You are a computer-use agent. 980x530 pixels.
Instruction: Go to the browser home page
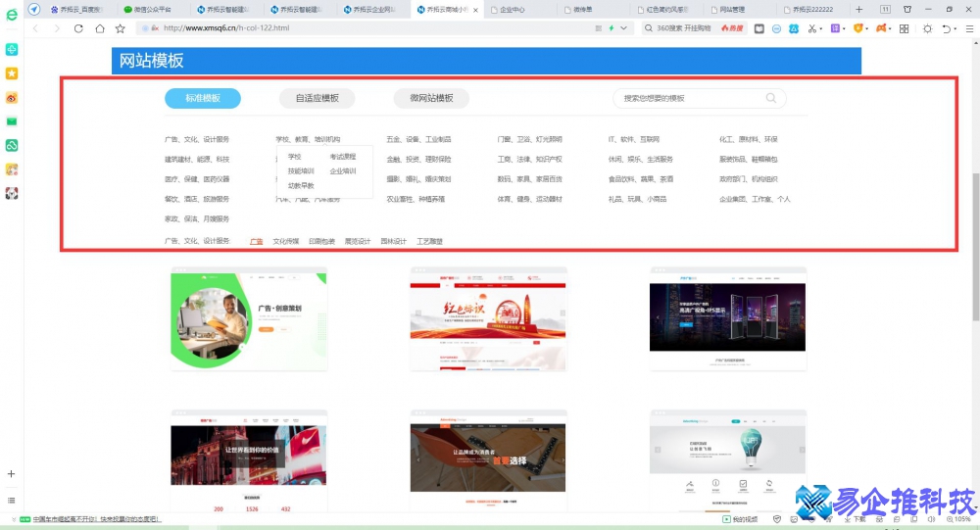coord(99,28)
